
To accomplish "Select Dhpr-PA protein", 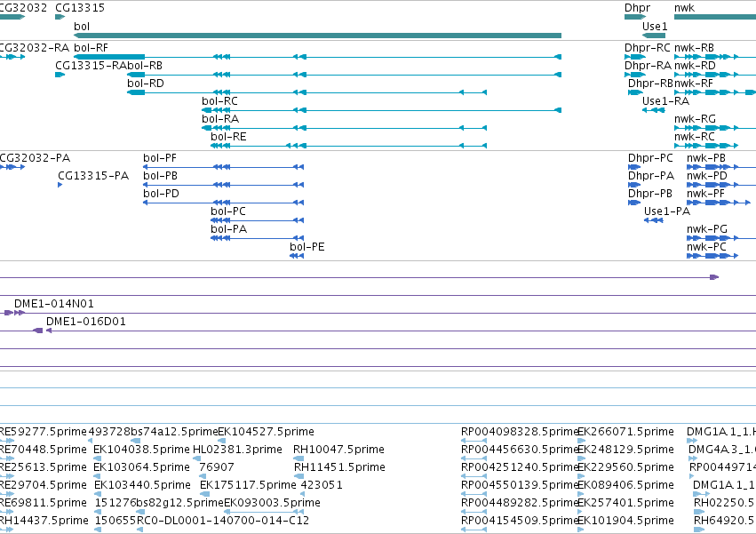I will 634,185.
